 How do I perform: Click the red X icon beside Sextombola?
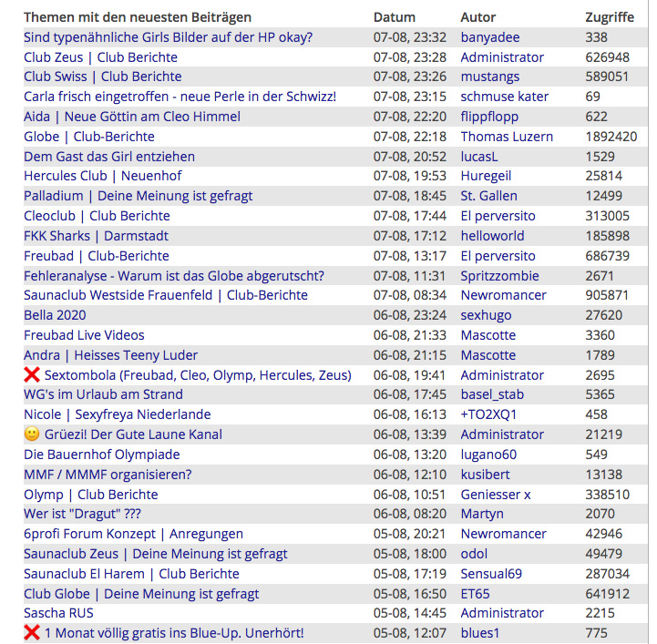tap(32, 375)
